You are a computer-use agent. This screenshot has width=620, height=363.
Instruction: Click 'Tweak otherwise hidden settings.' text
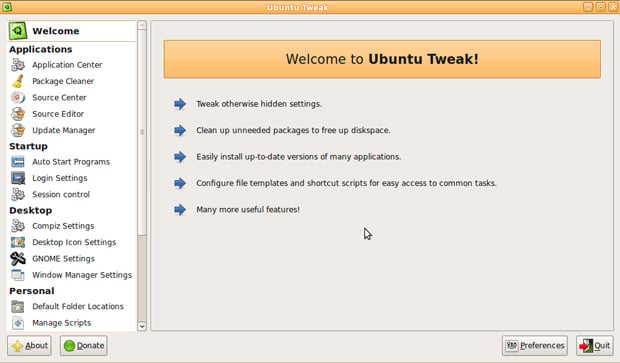click(x=259, y=104)
